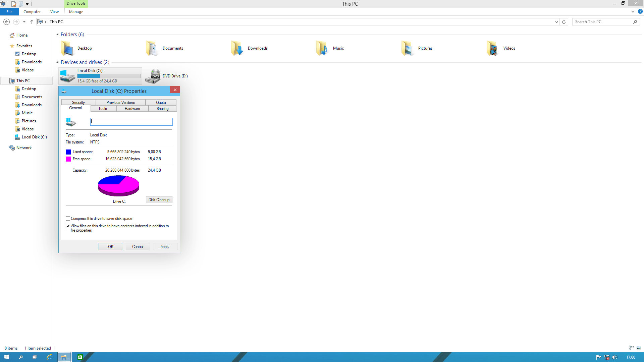
Task: Click the refresh icon beside address bar
Action: click(564, 22)
